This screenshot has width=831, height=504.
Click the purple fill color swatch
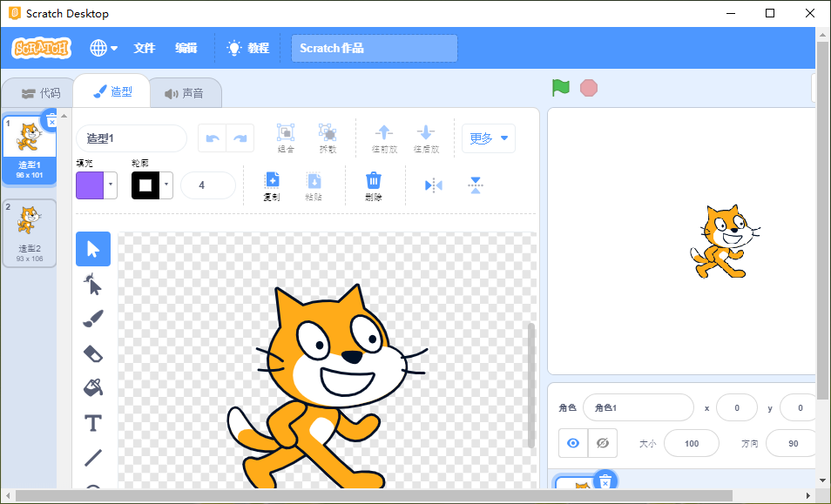pyautogui.click(x=90, y=185)
